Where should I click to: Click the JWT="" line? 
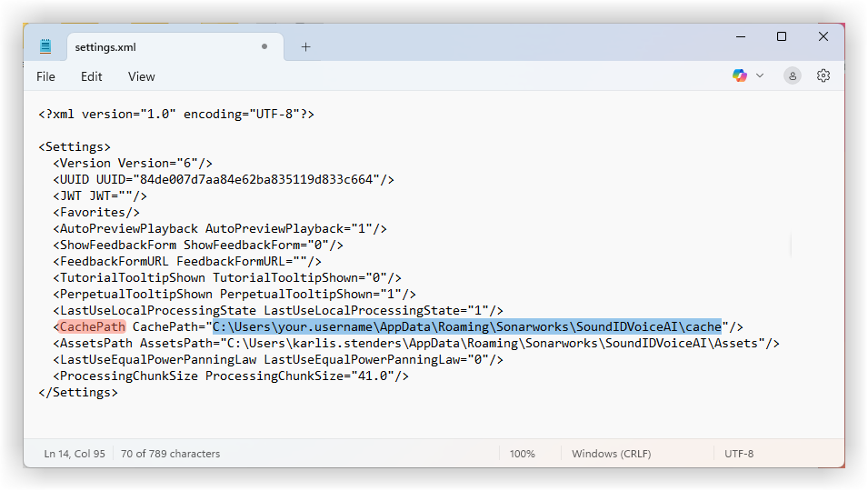click(100, 196)
